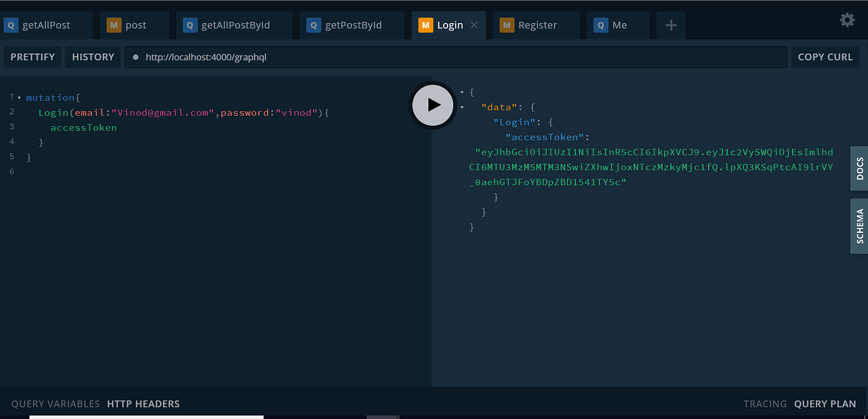
Task: Click the M icon on the Register tab
Action: pos(506,25)
